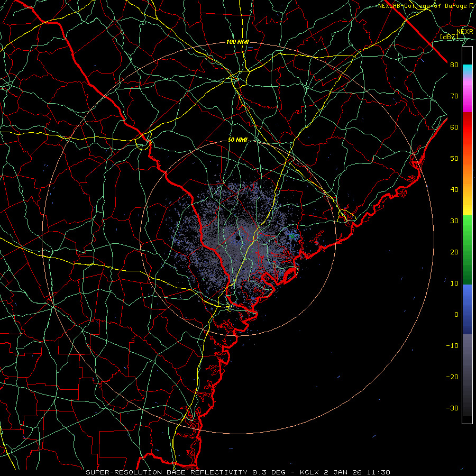Click the [dBZ] unit label
This screenshot has width=476, height=476.
[449, 37]
